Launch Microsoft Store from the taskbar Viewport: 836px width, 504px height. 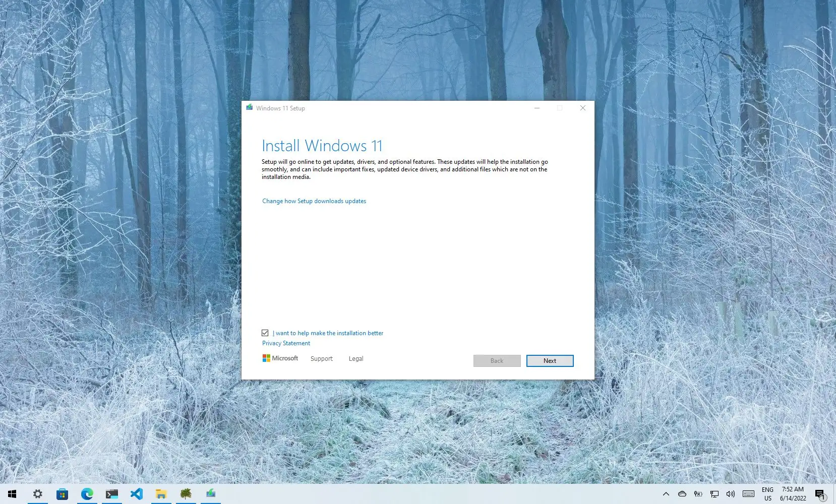[62, 494]
